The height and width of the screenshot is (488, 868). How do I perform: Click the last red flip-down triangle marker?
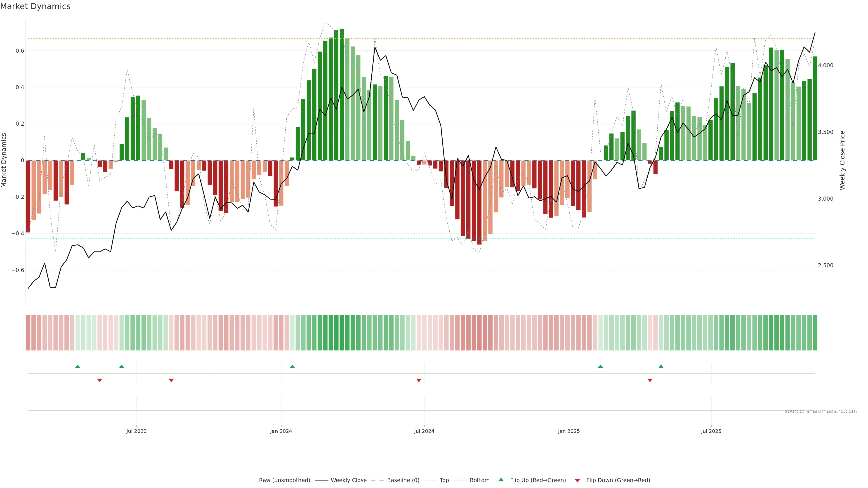click(x=650, y=380)
